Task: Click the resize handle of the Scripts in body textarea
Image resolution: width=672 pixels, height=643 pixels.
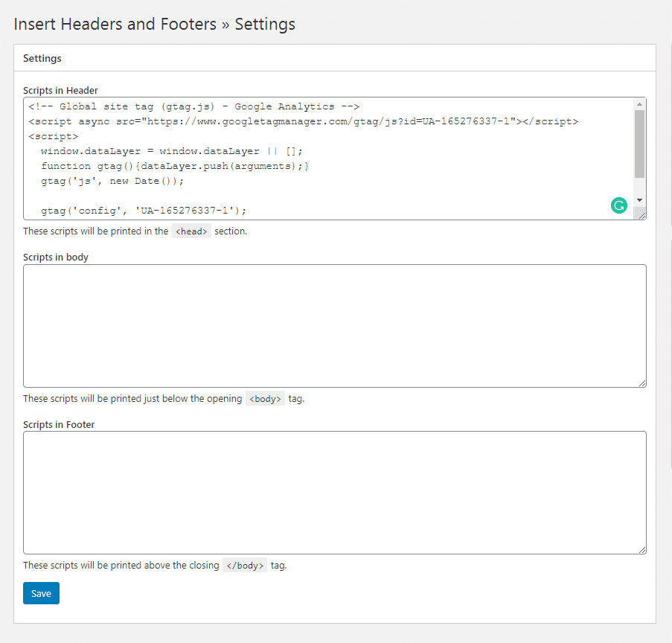Action: click(642, 383)
